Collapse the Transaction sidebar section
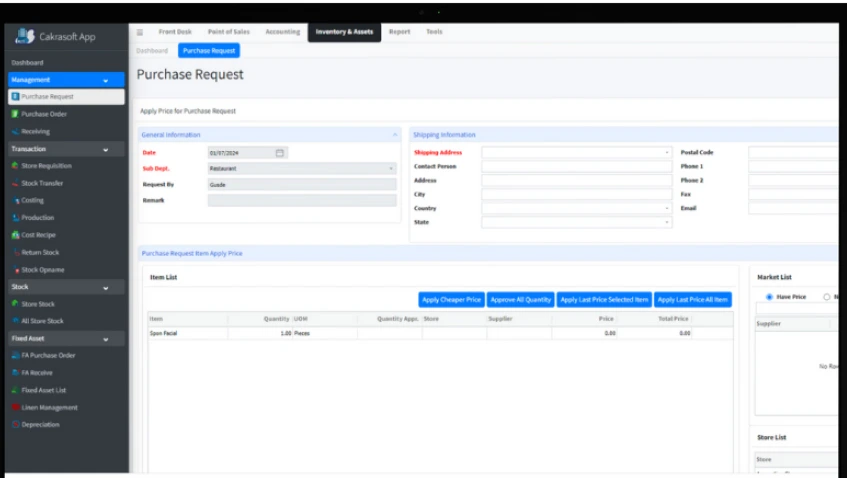 [x=106, y=149]
